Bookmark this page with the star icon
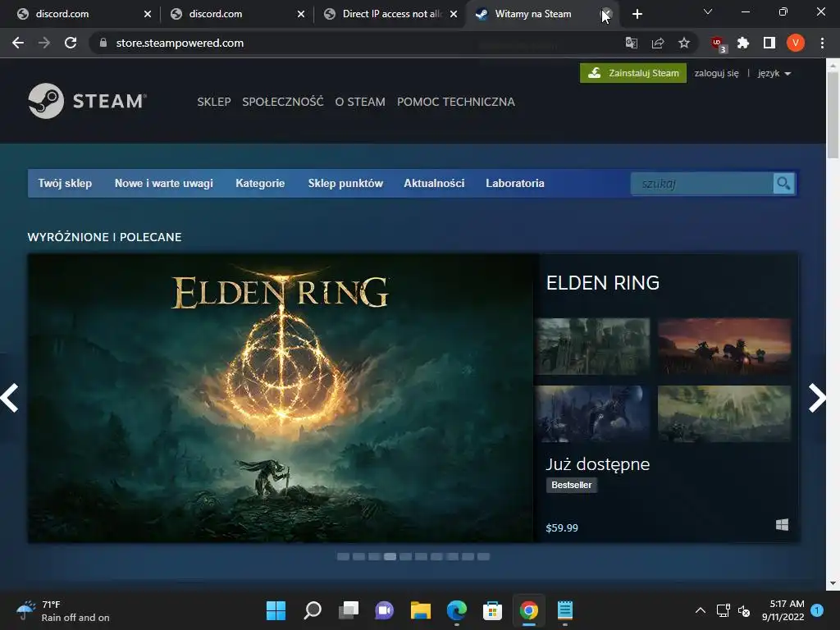This screenshot has width=840, height=630. pos(684,43)
